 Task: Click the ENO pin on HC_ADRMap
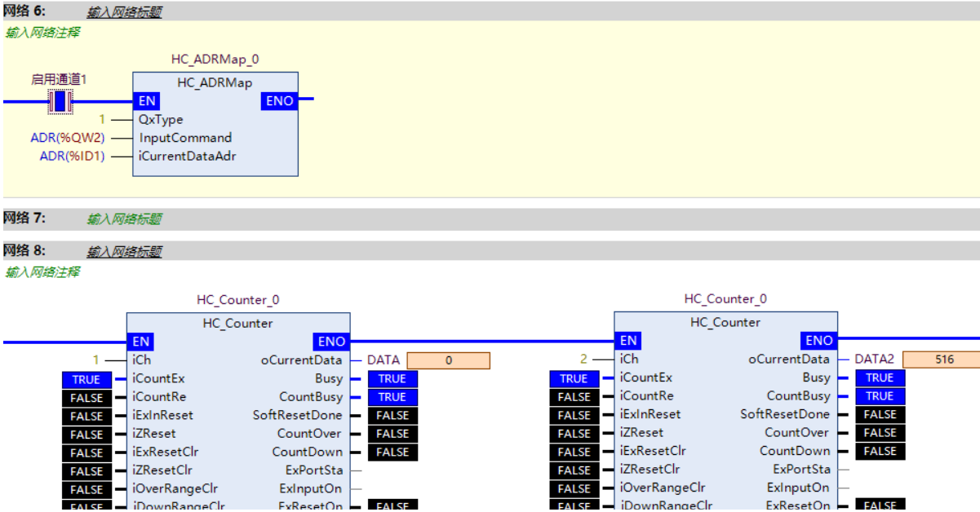click(x=279, y=101)
